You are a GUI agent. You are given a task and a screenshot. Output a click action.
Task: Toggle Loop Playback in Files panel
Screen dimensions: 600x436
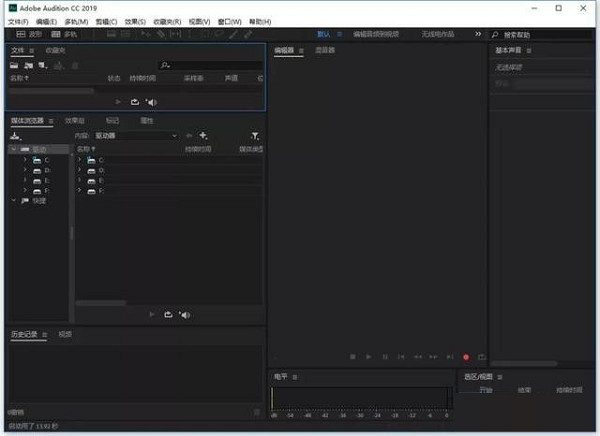[135, 102]
